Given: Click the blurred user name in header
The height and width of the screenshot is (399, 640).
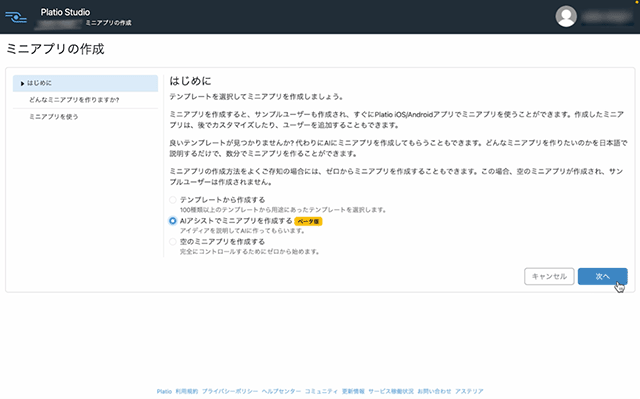Looking at the screenshot, I should tap(607, 17).
